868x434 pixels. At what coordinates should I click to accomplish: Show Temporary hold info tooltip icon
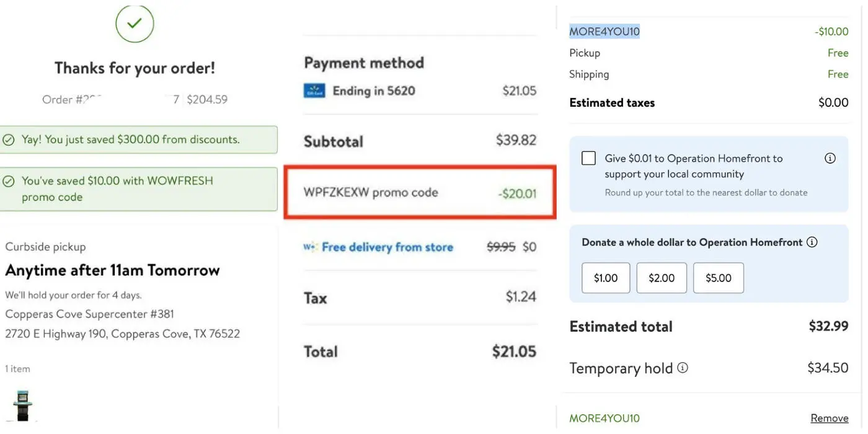point(683,368)
